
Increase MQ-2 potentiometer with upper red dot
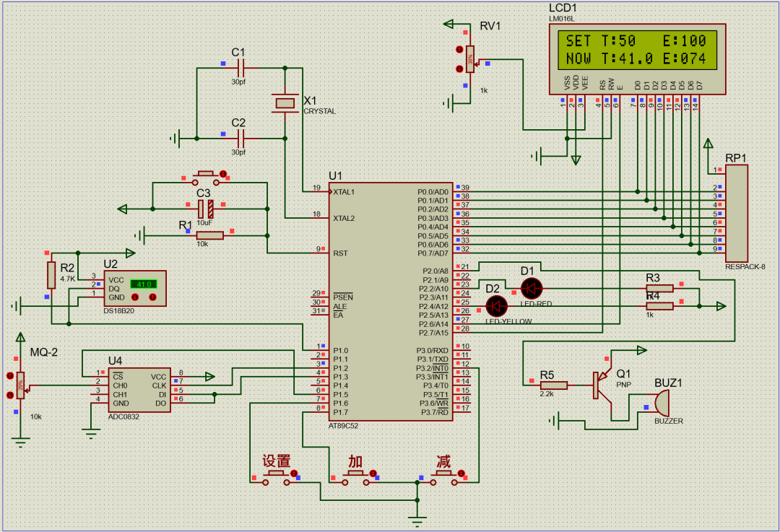[10, 376]
